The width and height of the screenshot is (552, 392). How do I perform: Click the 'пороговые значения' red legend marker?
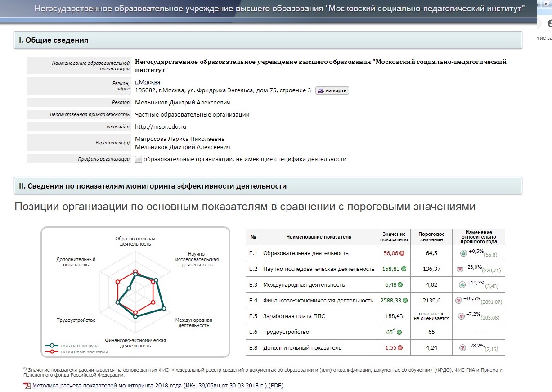click(52, 351)
